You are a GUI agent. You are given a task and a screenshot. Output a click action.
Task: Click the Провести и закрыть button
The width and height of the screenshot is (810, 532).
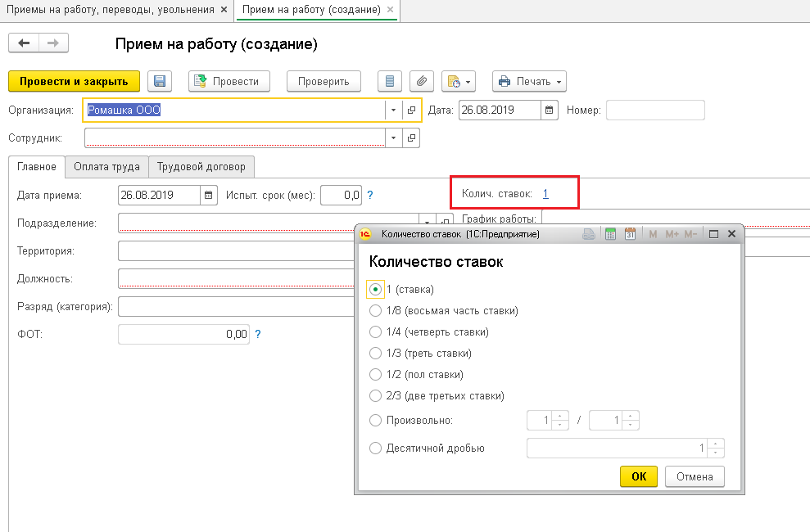click(x=74, y=82)
